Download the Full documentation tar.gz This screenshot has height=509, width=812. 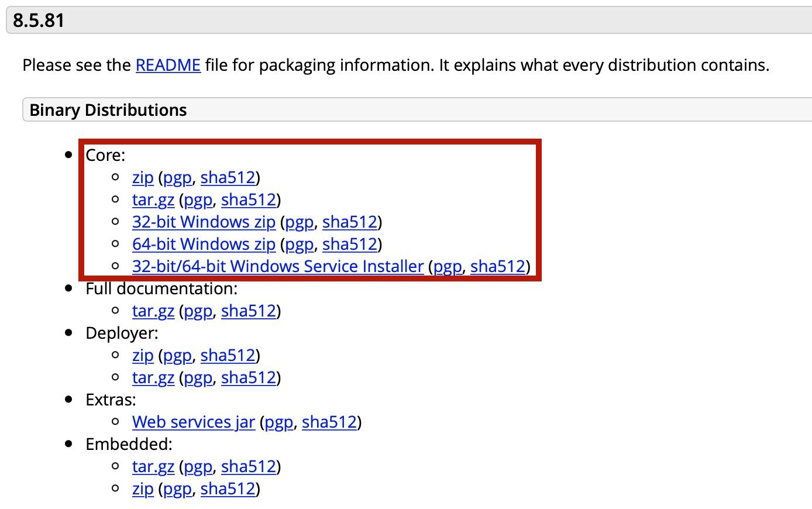[153, 311]
